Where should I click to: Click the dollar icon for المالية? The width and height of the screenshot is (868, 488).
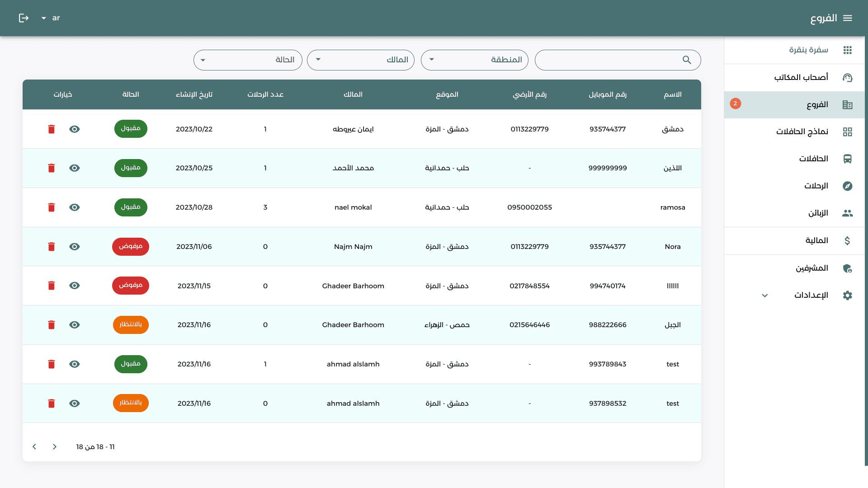[x=848, y=241]
